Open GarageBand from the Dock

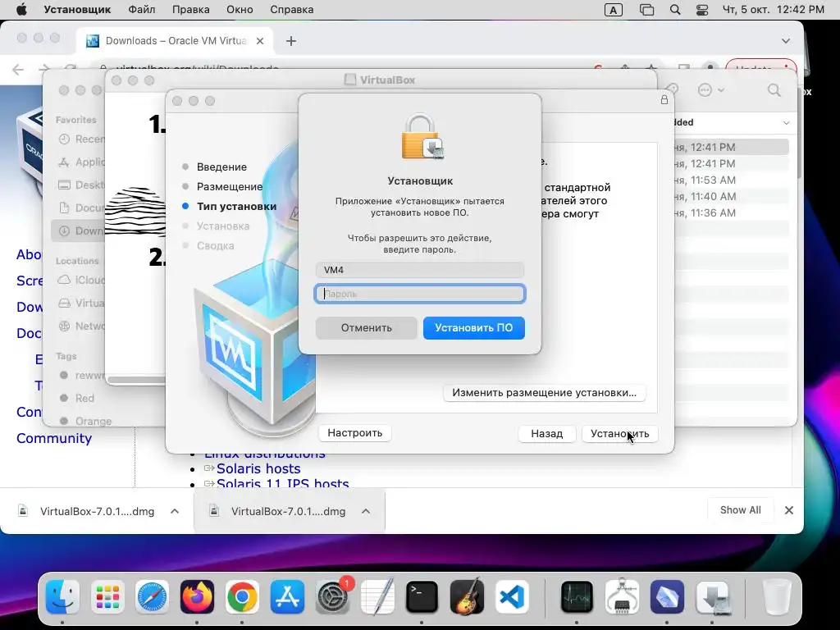[x=467, y=597]
